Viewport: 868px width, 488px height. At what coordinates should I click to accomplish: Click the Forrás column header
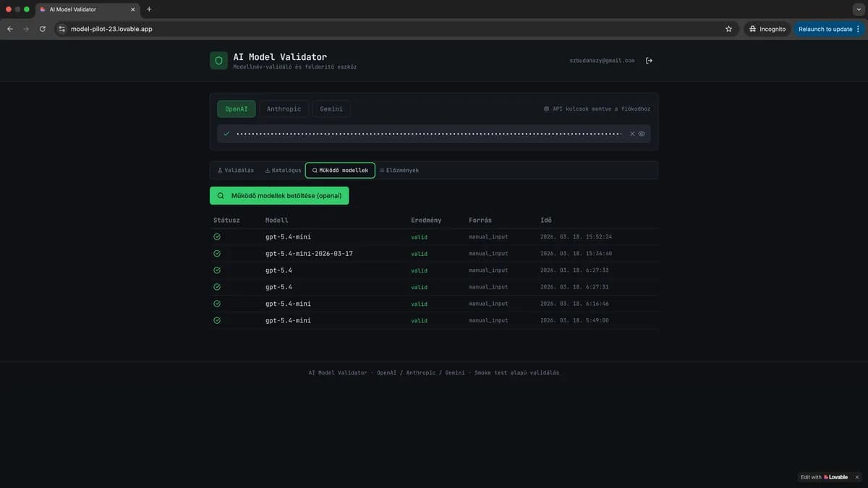click(x=480, y=220)
